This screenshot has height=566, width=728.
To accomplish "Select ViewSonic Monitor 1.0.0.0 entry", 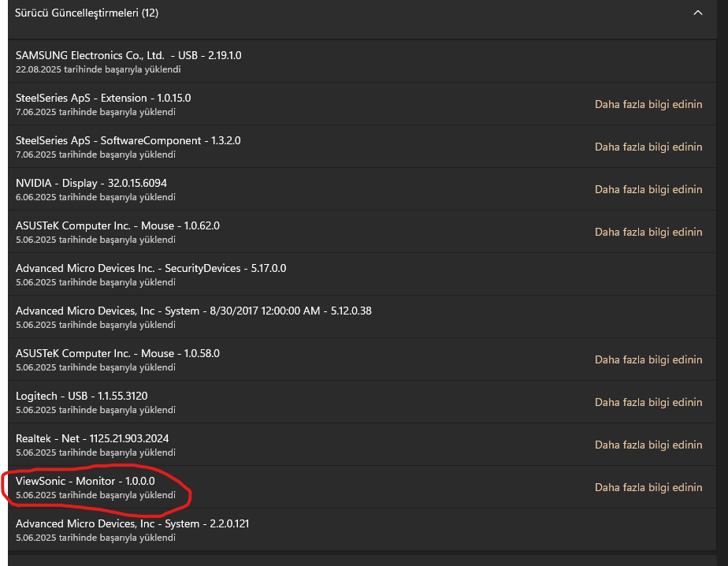I will pyautogui.click(x=362, y=487).
